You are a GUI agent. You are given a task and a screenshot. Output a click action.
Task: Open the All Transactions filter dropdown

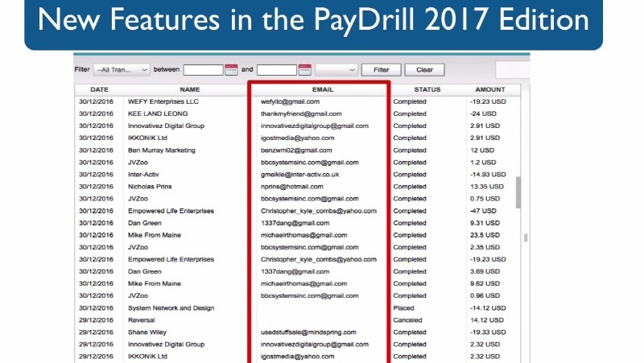(122, 70)
